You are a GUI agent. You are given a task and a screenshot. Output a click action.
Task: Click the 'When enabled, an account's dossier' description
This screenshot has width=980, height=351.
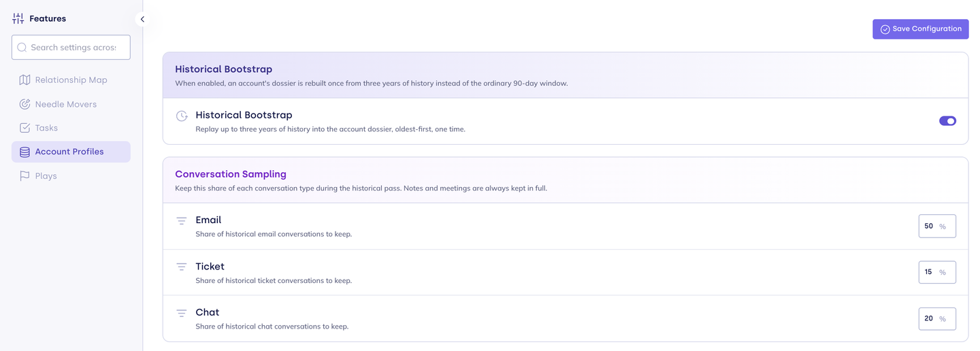point(371,84)
